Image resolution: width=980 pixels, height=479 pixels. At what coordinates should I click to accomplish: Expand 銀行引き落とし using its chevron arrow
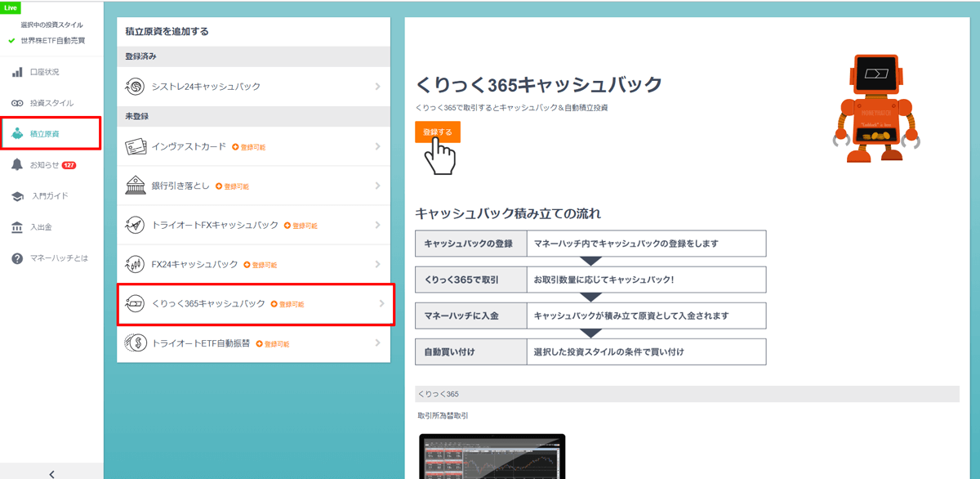(x=377, y=186)
